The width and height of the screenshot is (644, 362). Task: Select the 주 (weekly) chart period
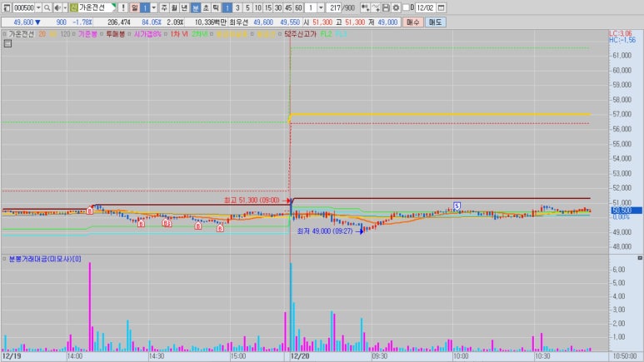(x=164, y=7)
